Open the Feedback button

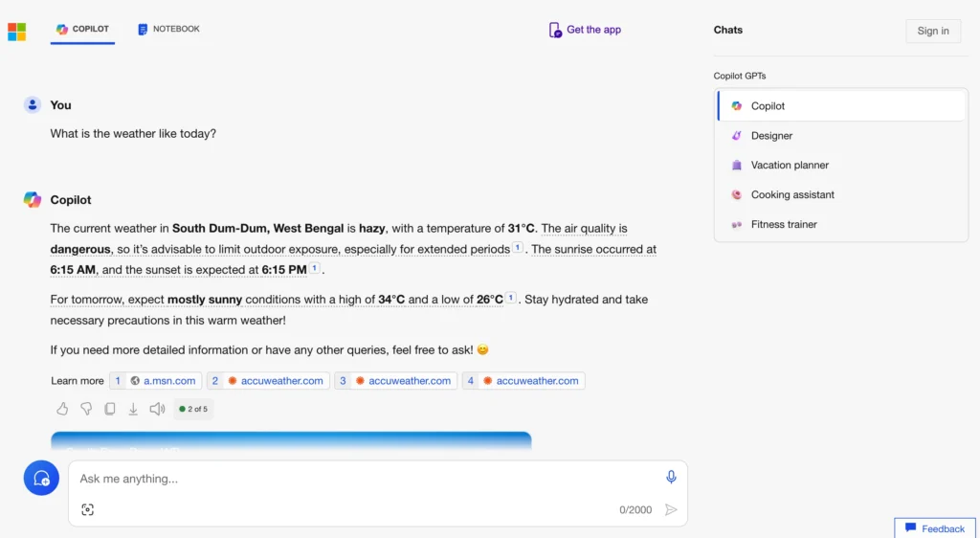[x=935, y=528]
